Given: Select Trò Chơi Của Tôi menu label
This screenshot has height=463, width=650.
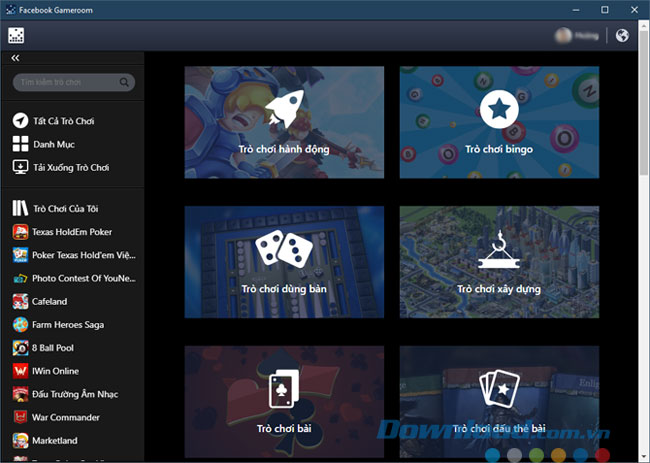Looking at the screenshot, I should point(66,208).
